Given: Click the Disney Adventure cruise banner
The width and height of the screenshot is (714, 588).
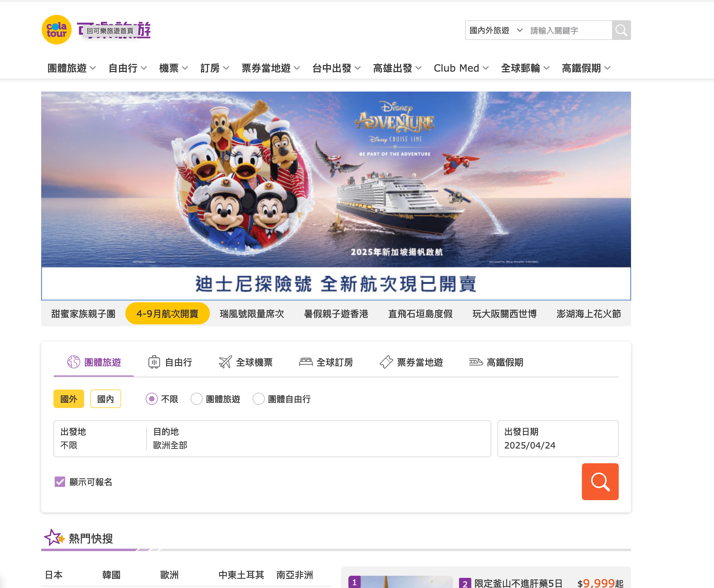Looking at the screenshot, I should click(x=336, y=195).
